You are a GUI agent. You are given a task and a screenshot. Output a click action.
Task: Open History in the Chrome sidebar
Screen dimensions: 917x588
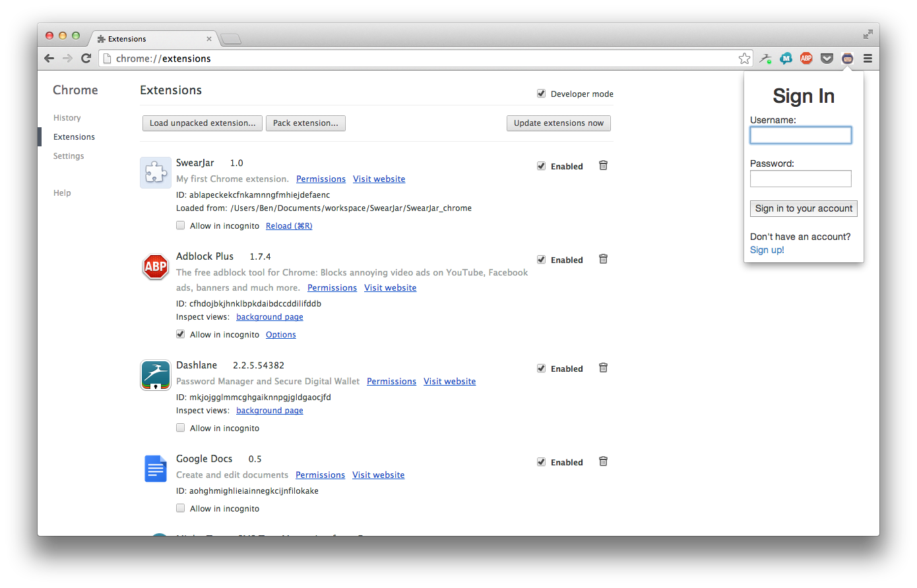(67, 118)
